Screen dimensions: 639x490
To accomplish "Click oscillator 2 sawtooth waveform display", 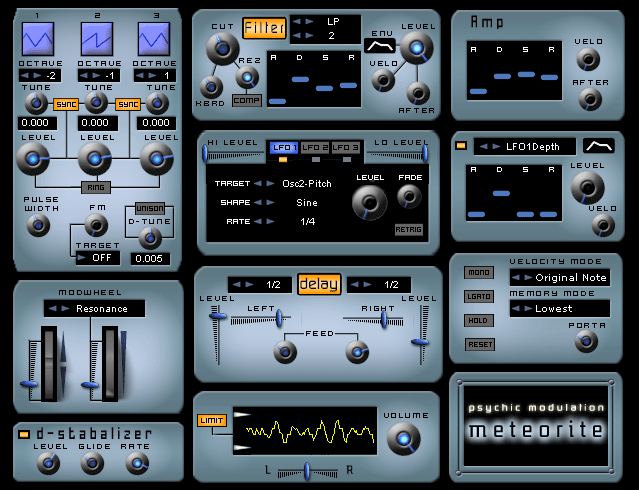I will [96, 39].
